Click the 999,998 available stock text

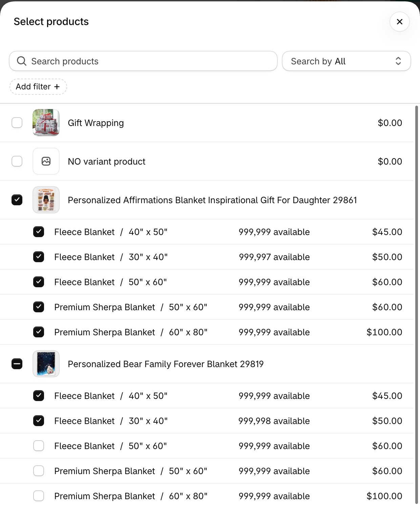(274, 421)
